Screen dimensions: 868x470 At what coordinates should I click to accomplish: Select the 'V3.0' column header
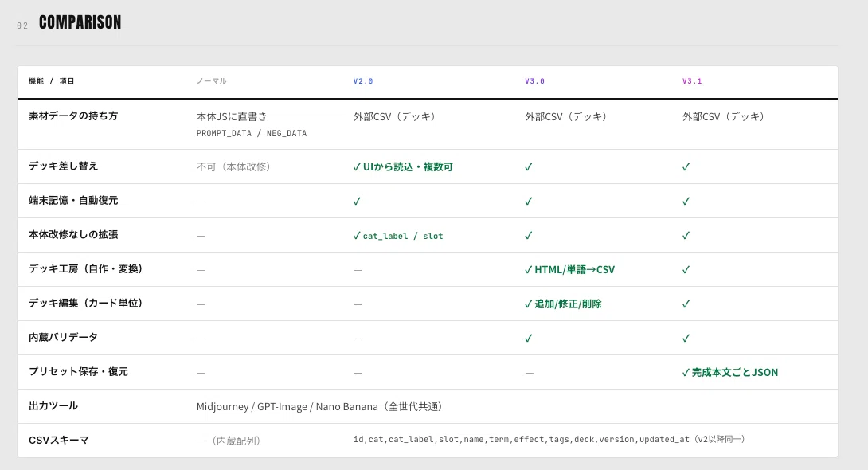535,80
